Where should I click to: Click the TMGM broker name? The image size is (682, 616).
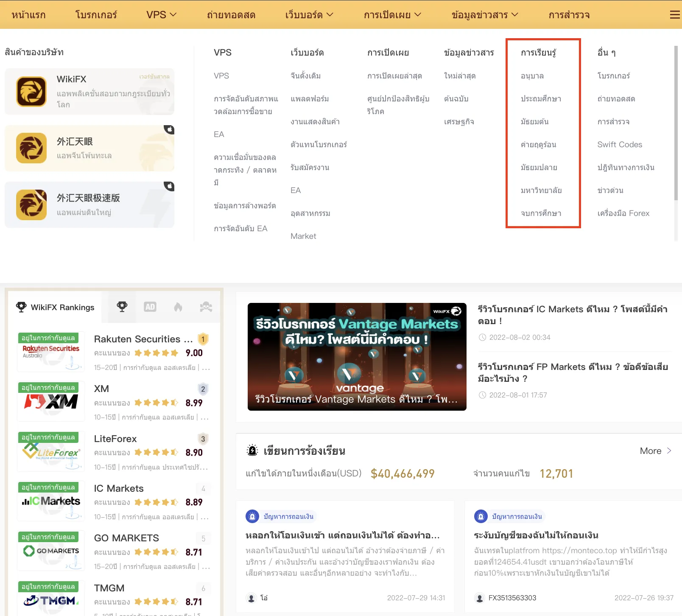109,588
